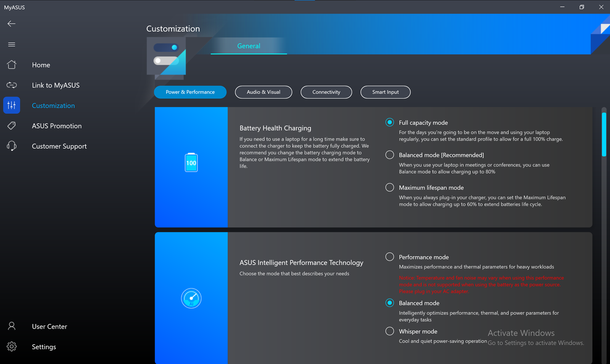
Task: Select Whisper mode radio button
Action: click(390, 331)
